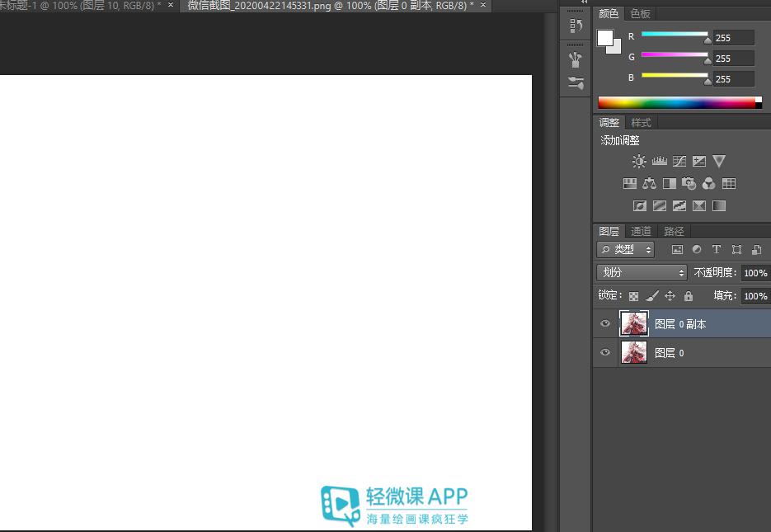Open the collapsed Brush panel icon
The width and height of the screenshot is (771, 532).
pos(575,59)
